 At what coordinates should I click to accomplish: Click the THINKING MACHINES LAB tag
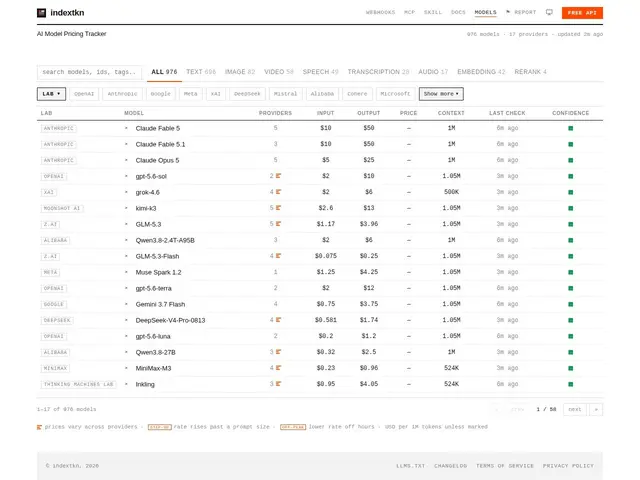point(78,384)
